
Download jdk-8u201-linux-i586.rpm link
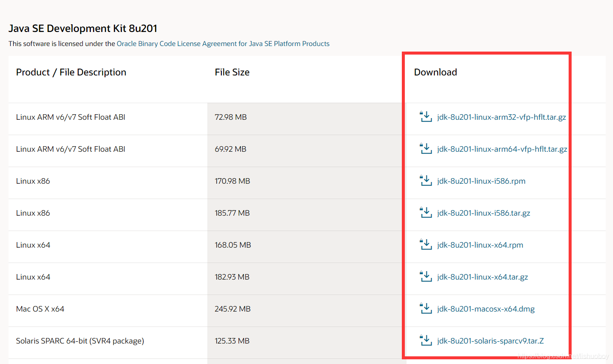click(x=481, y=181)
